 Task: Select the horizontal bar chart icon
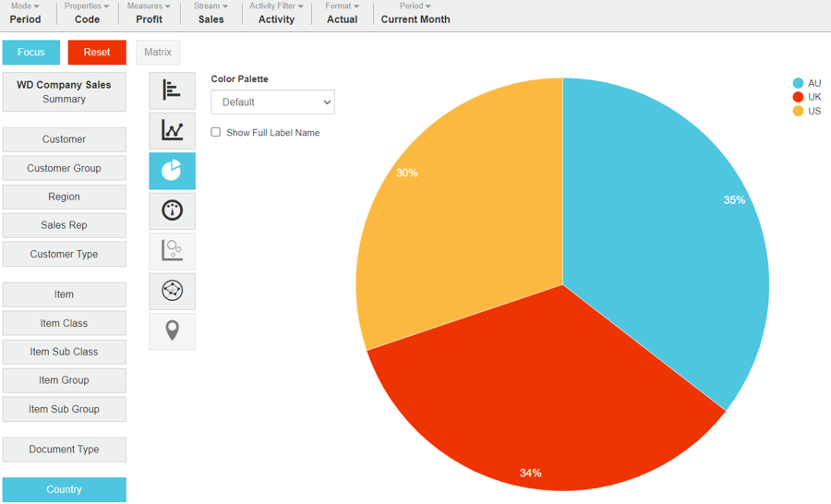pos(172,90)
